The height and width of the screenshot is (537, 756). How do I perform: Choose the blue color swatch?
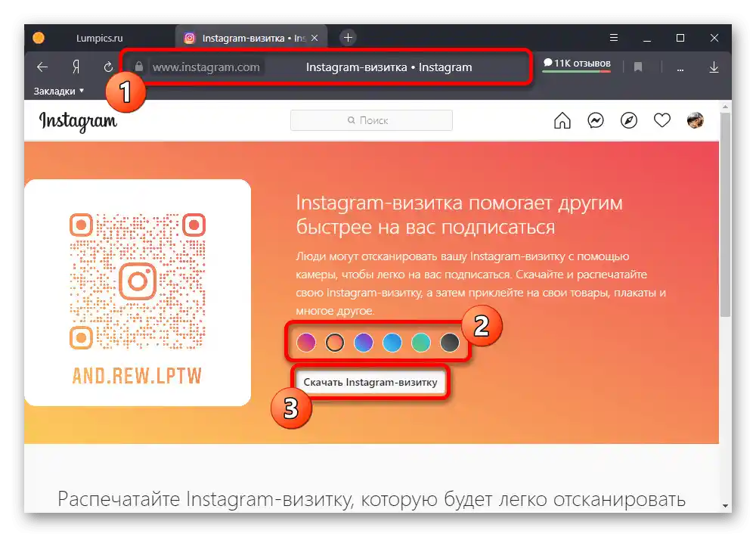392,343
